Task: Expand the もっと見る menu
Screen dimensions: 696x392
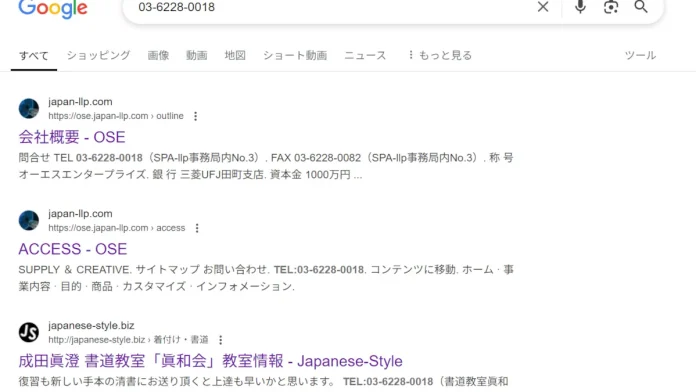Action: [x=439, y=55]
